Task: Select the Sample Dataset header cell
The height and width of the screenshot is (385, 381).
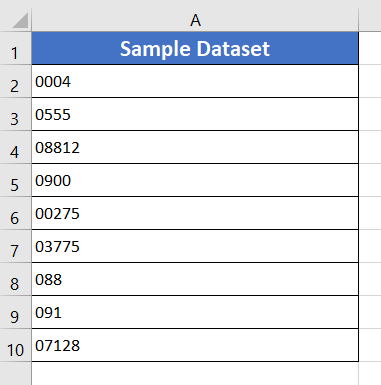Action: tap(195, 48)
